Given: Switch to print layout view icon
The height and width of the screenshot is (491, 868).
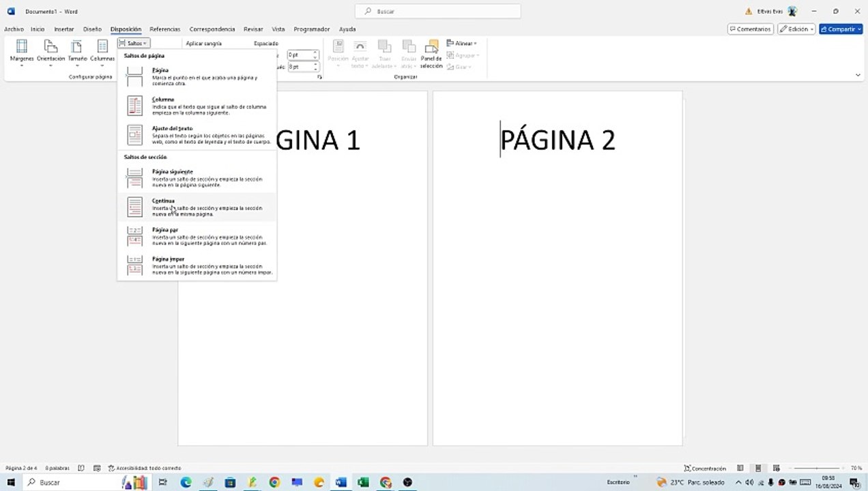Looking at the screenshot, I should pyautogui.click(x=758, y=468).
